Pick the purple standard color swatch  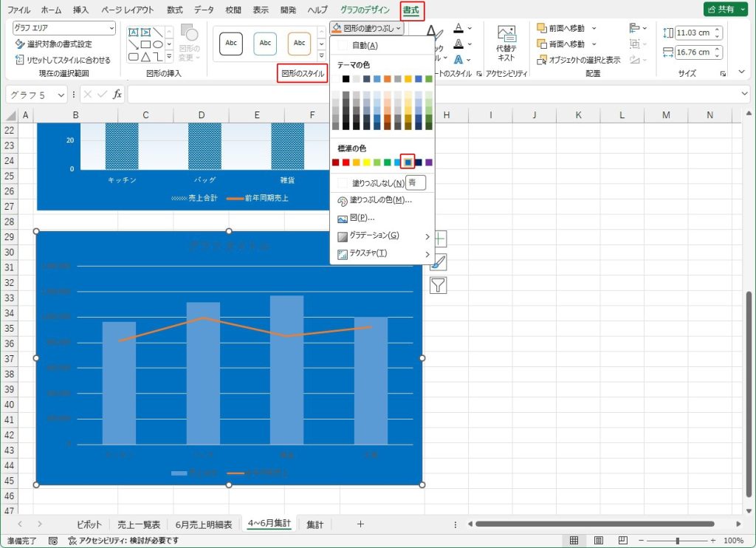(x=429, y=162)
